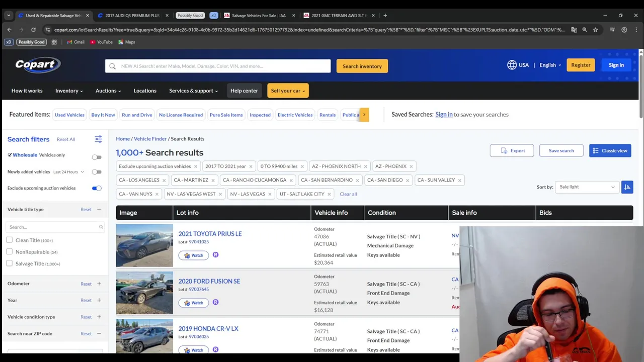Image resolution: width=644 pixels, height=362 pixels.
Task: Check the Clean Title checkbox
Action: [9, 240]
